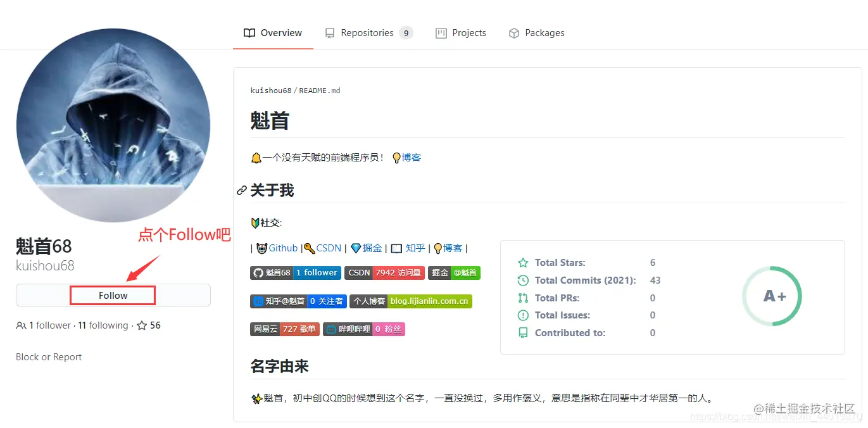Click the lightbulb icon beside 博客 link

click(x=438, y=248)
